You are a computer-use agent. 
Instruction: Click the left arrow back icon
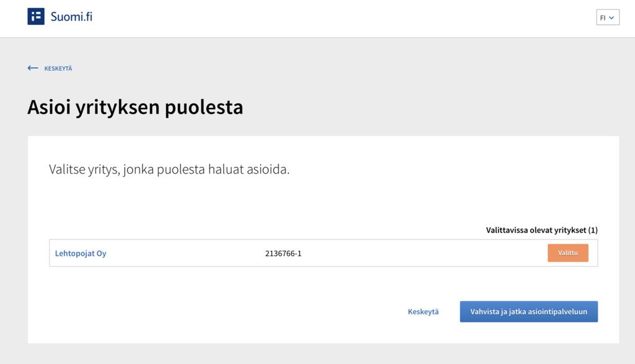(x=33, y=68)
